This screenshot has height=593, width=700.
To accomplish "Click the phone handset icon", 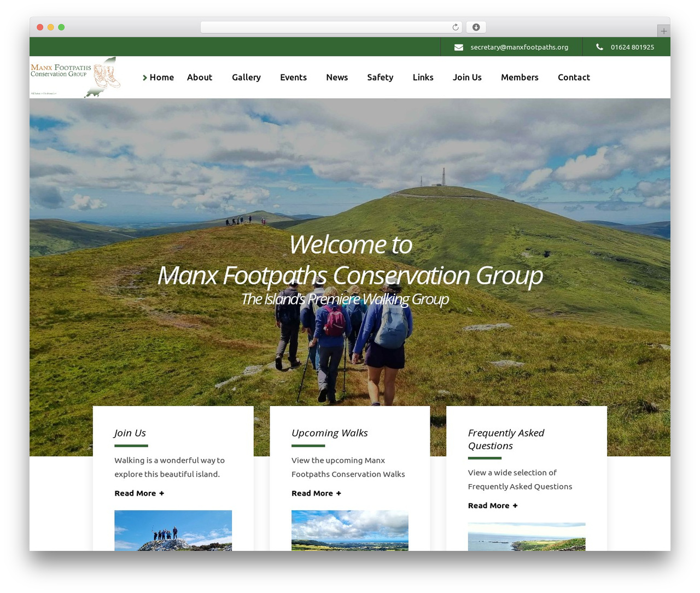I will 599,47.
